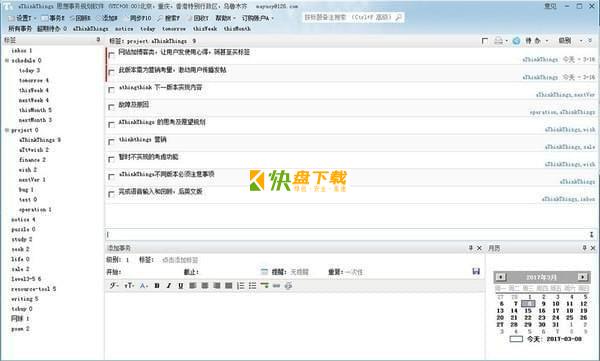
Task: Select day 15 in the month calendar
Action: 528,310
